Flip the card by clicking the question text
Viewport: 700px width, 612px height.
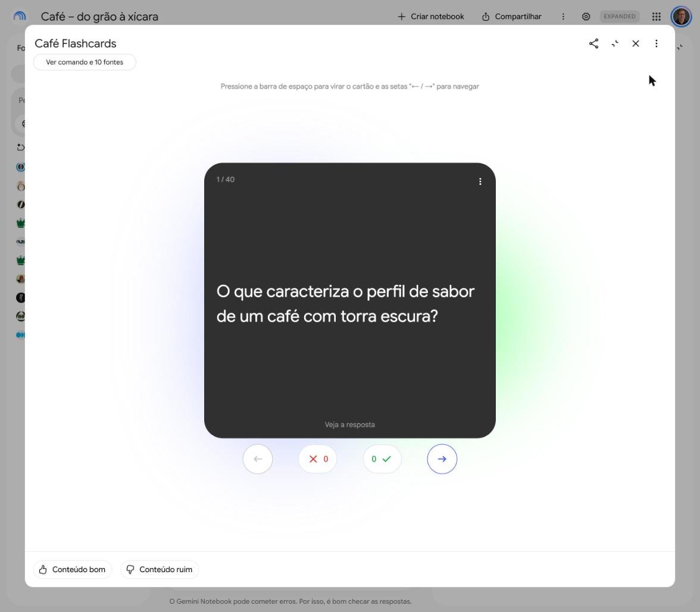coord(345,304)
